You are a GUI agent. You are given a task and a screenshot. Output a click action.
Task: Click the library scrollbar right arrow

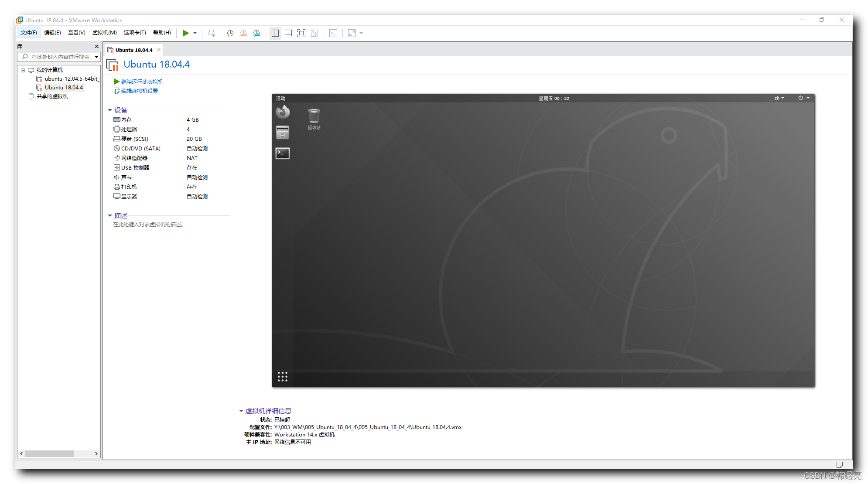(96, 454)
